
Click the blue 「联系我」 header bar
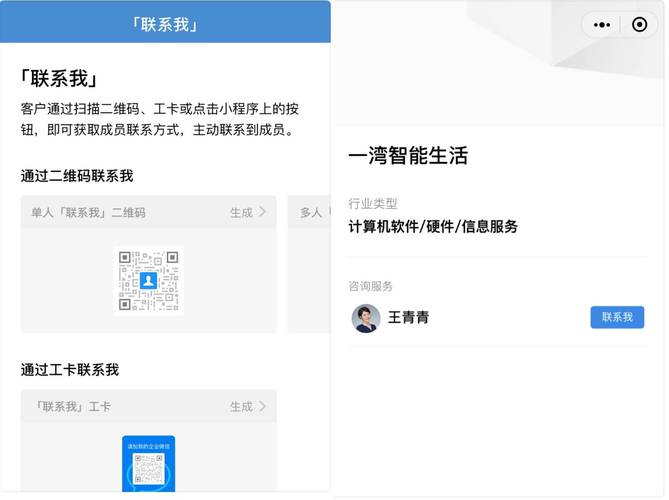165,22
